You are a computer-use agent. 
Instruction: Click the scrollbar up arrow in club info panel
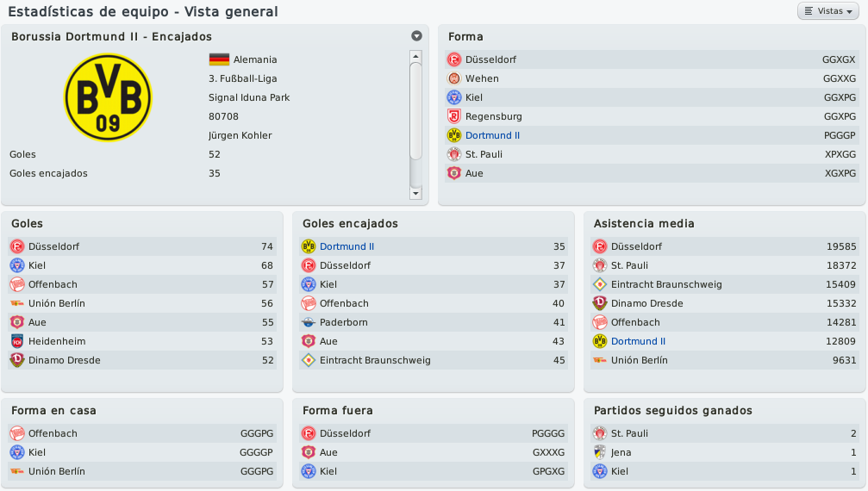pos(415,56)
